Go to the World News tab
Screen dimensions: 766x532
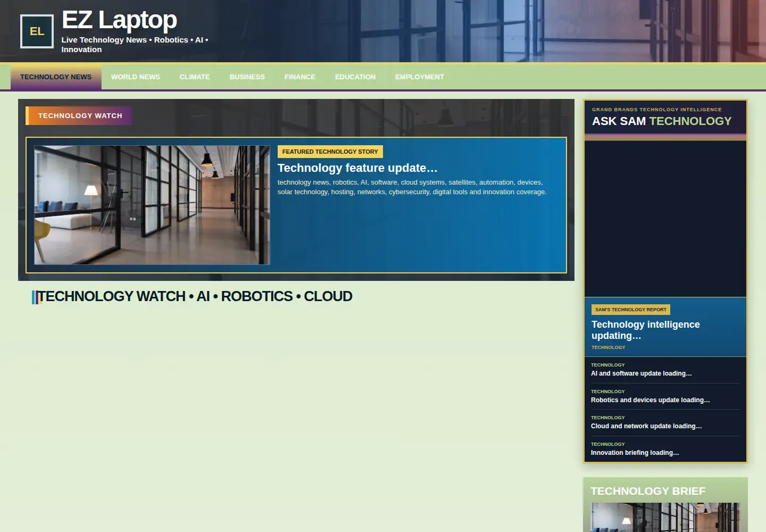[135, 77]
